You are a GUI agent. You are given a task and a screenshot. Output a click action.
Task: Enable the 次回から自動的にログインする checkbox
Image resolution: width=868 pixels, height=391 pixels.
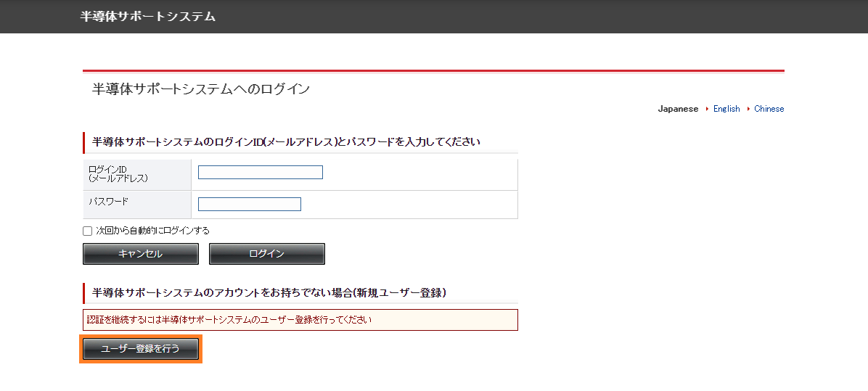point(88,231)
